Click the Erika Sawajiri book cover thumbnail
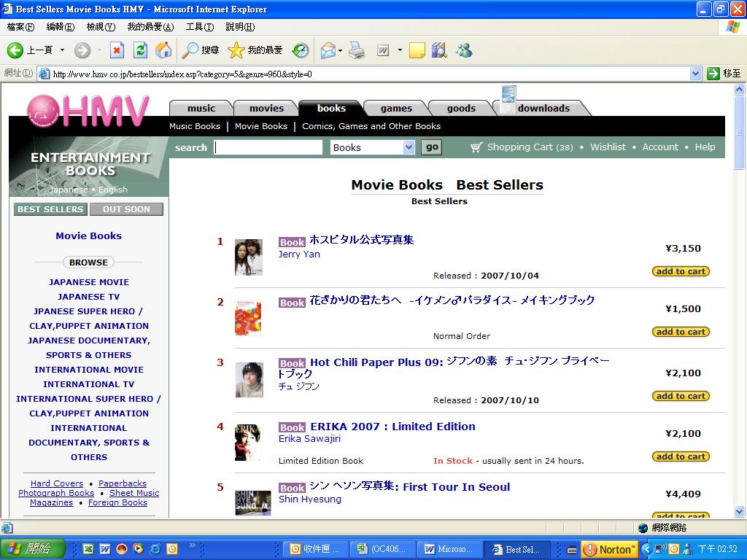The width and height of the screenshot is (747, 560). coord(248,443)
